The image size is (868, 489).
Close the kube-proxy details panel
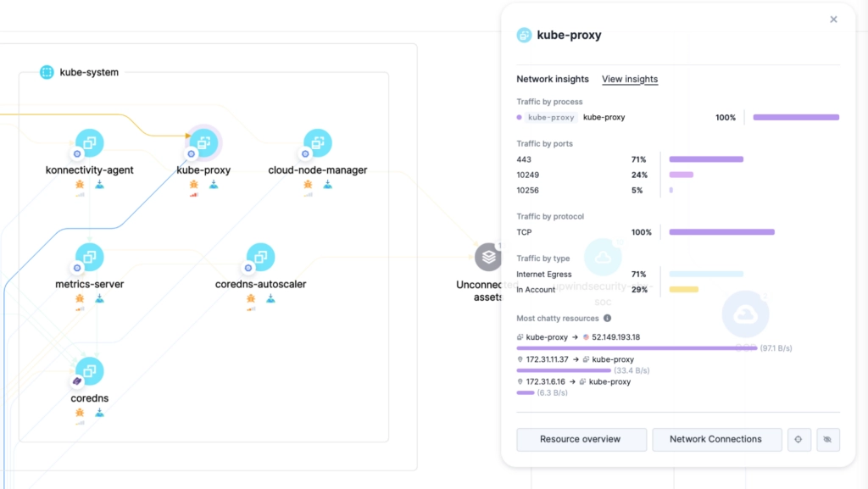[x=834, y=19]
